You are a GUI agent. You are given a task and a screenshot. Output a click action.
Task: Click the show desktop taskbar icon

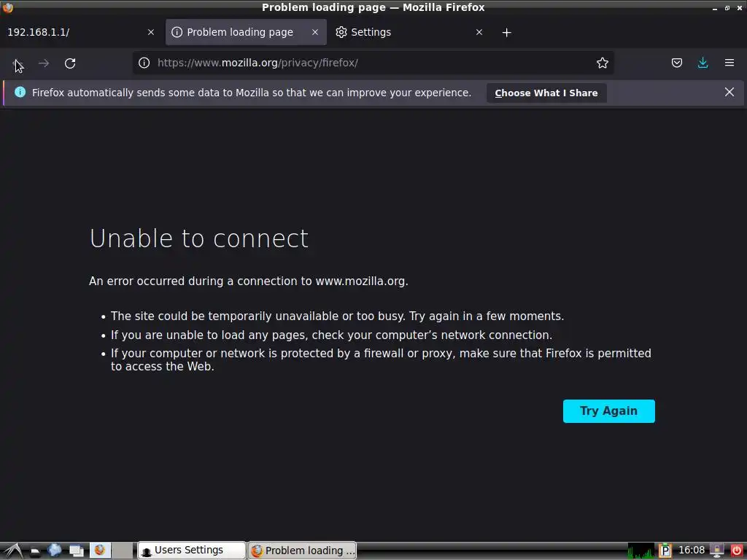click(76, 551)
